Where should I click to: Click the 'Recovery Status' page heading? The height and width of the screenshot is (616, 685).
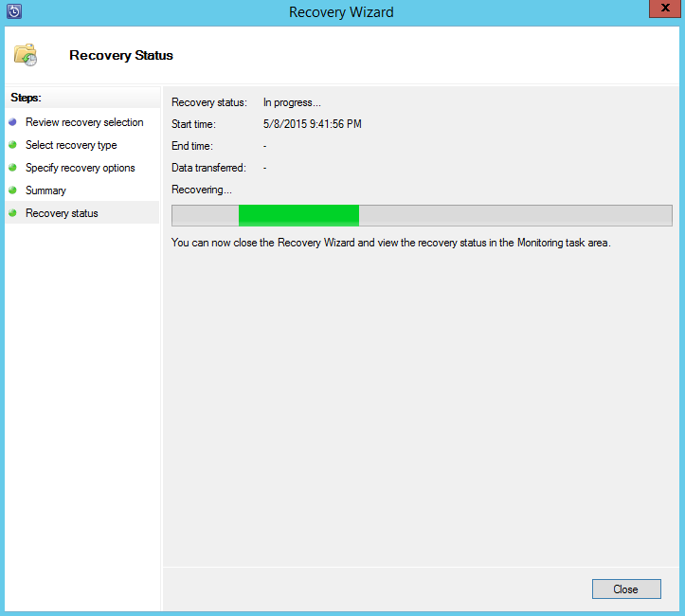tap(121, 55)
